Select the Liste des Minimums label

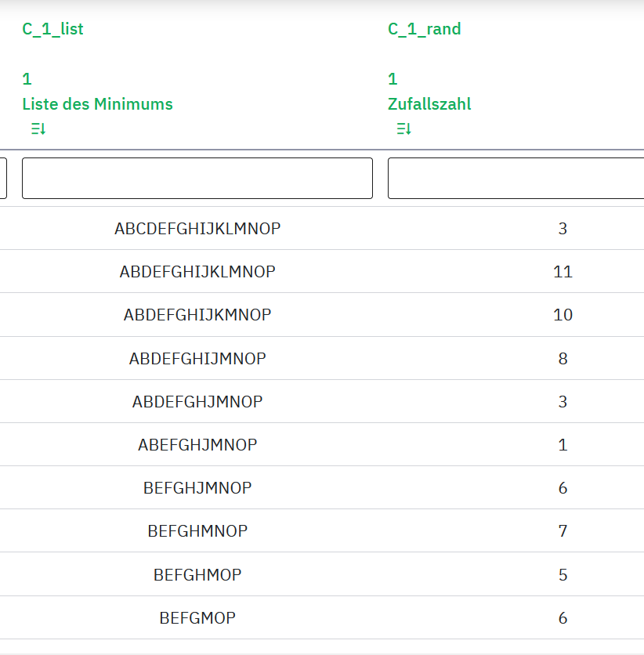(x=97, y=104)
